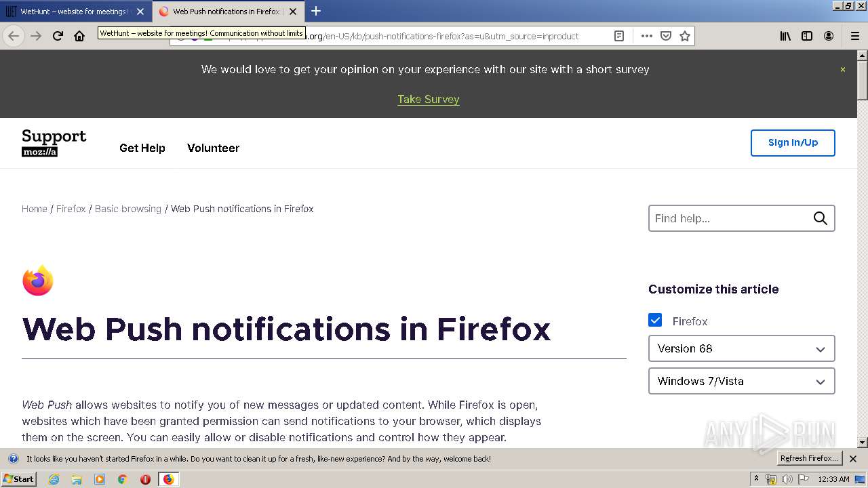This screenshot has height=488, width=868.
Task: Click the Refresh Firefox… button
Action: (x=809, y=458)
